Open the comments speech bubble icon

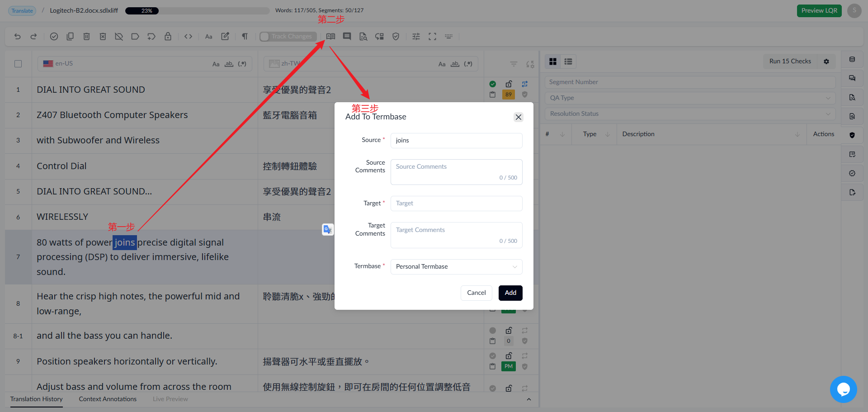(347, 37)
